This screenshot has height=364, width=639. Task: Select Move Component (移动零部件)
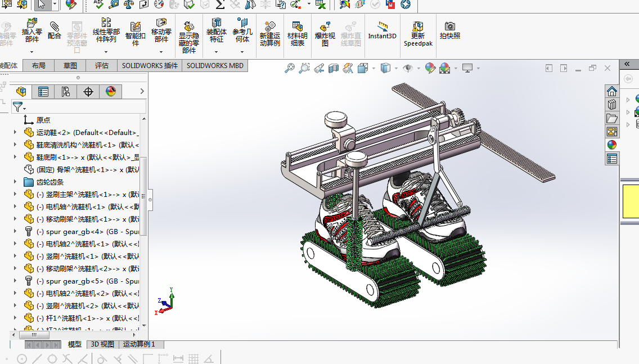click(x=161, y=30)
